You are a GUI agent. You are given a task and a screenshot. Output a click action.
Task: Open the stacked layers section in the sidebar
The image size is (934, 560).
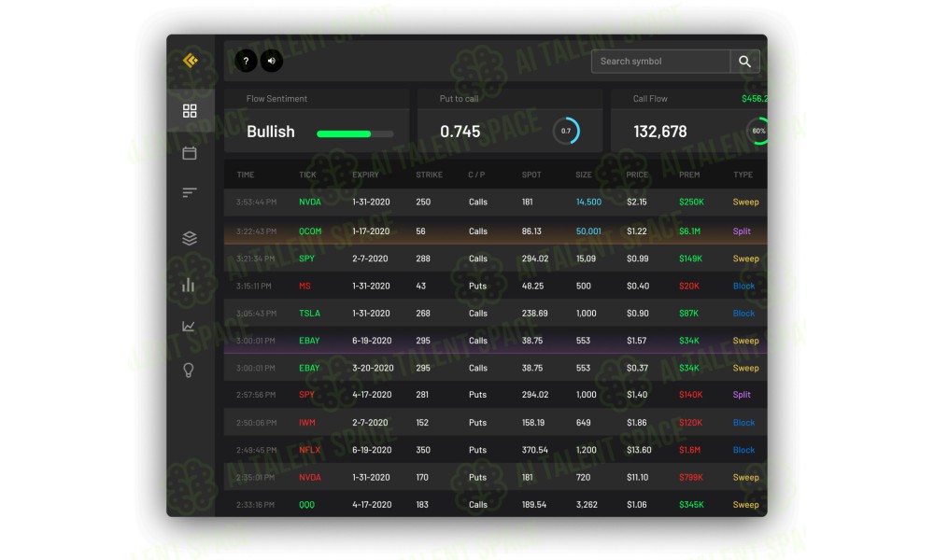click(190, 238)
